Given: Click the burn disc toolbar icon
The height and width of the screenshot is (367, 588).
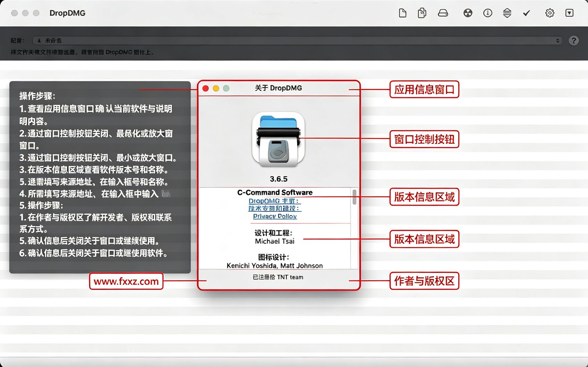Looking at the screenshot, I should pyautogui.click(x=468, y=13).
